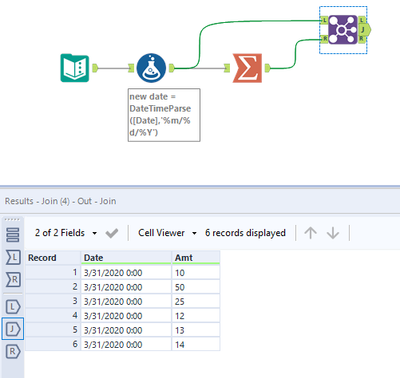Click the Amt column header
The height and width of the screenshot is (378, 400).
(x=196, y=258)
